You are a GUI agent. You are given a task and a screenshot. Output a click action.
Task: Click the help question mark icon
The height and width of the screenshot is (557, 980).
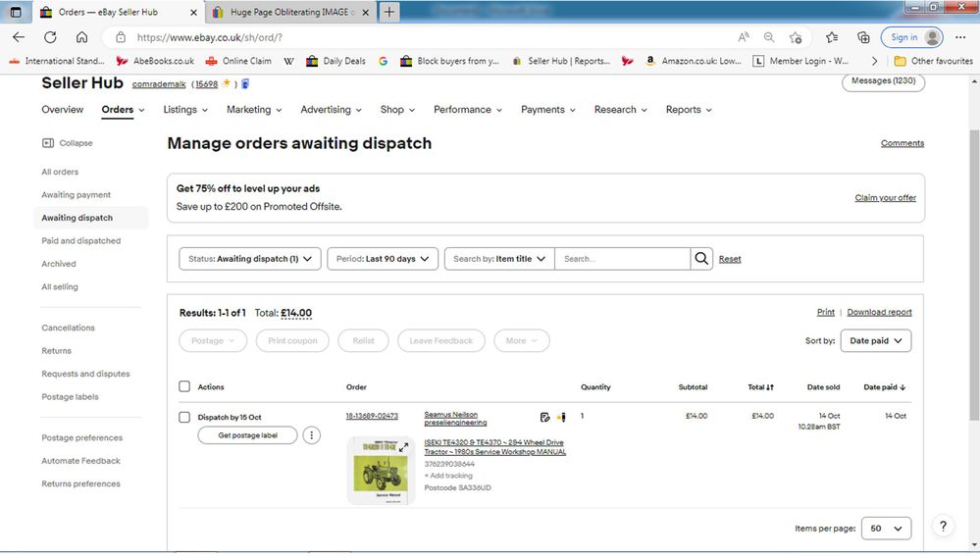click(941, 527)
